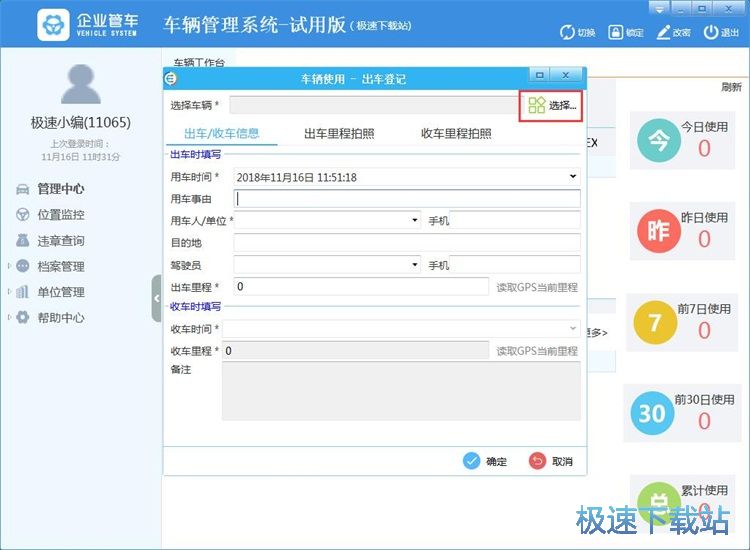Viewport: 750px width, 550px height.
Task: Maximize the 出车登记 dialog
Action: tap(540, 75)
